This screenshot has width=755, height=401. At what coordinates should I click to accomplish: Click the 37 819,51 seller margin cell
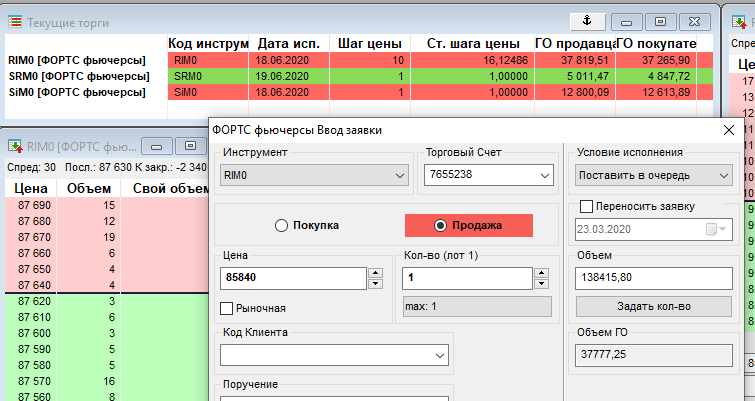click(x=575, y=61)
